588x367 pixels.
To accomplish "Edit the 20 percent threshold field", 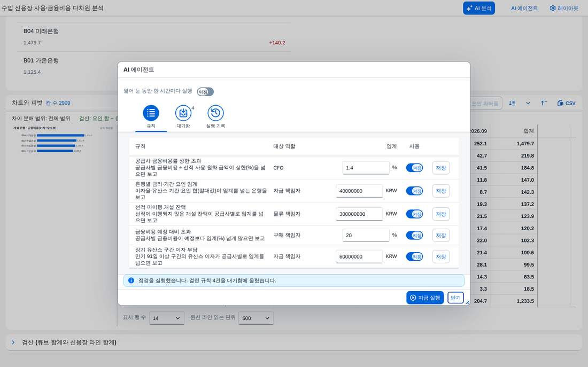I will (366, 236).
